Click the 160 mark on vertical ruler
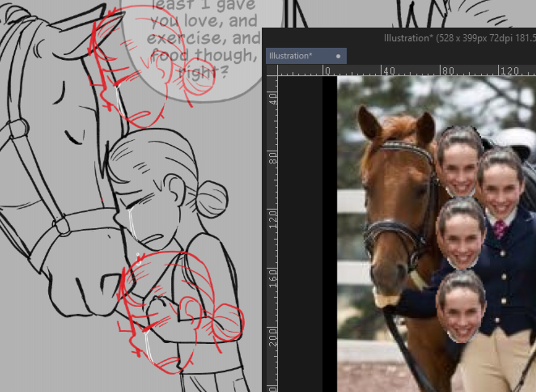The width and height of the screenshot is (536, 392). (x=273, y=275)
